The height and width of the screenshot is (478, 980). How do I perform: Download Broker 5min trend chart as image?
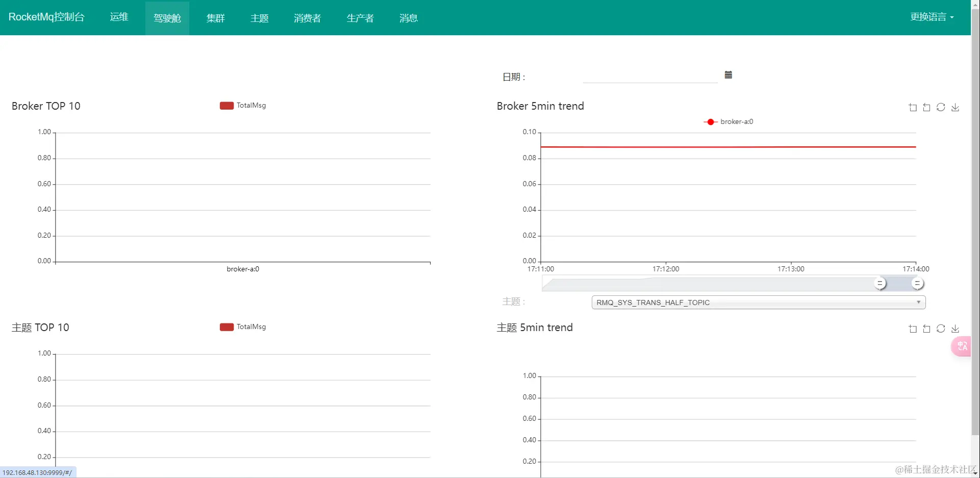click(x=956, y=107)
